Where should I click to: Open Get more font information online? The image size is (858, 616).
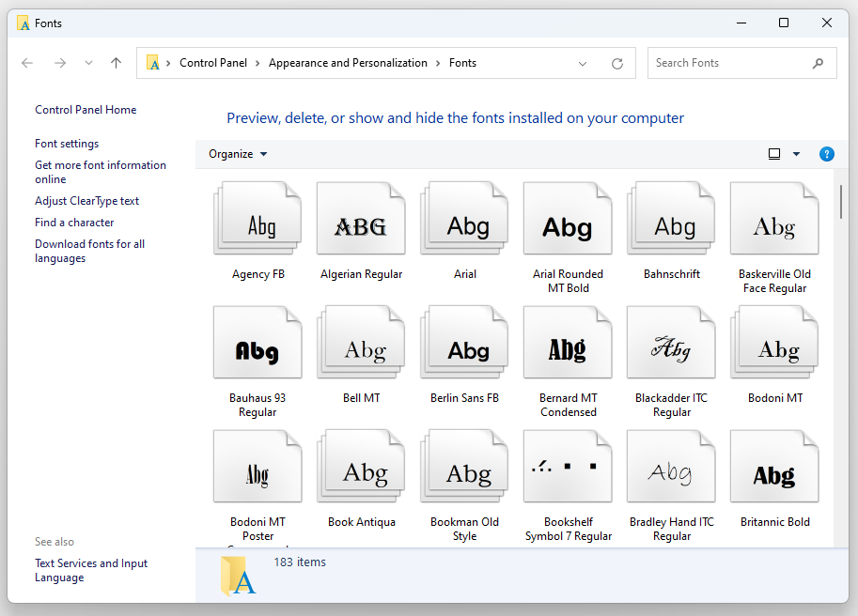(x=101, y=172)
